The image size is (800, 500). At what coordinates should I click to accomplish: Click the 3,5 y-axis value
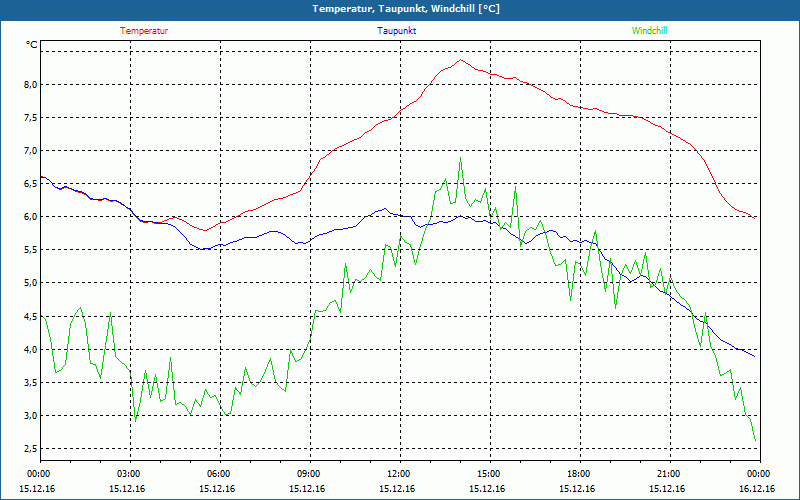click(31, 383)
